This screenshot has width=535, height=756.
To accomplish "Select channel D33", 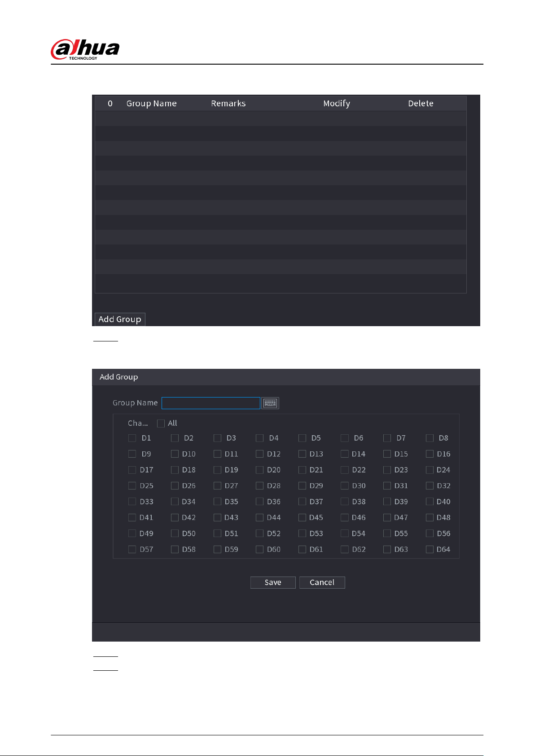I will 132,502.
